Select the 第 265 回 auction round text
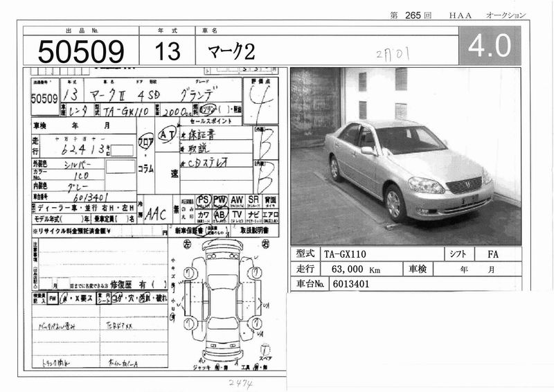Viewport: 554px width, 392px height. tap(411, 15)
